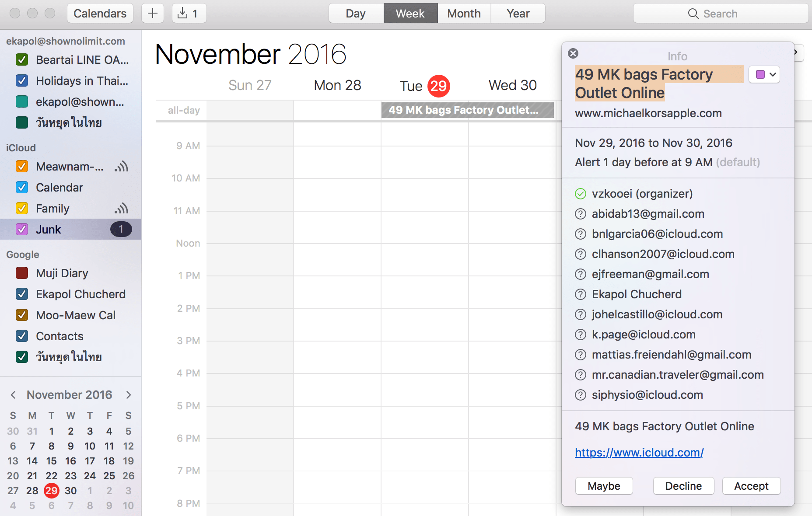The width and height of the screenshot is (812, 516).
Task: Open the invitations inbox icon
Action: click(189, 13)
